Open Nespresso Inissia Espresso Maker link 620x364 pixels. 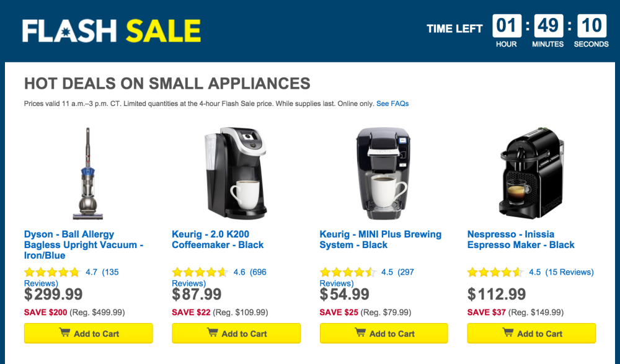[x=521, y=239]
